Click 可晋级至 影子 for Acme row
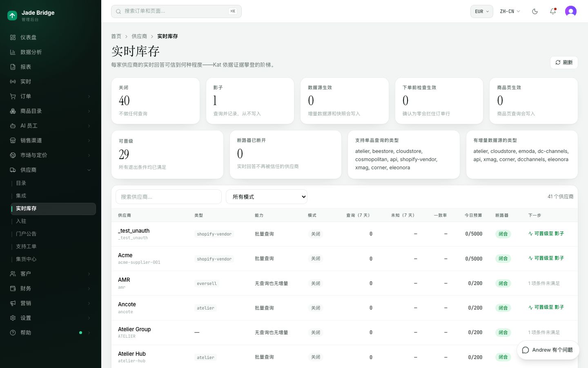588x368 pixels. point(546,258)
